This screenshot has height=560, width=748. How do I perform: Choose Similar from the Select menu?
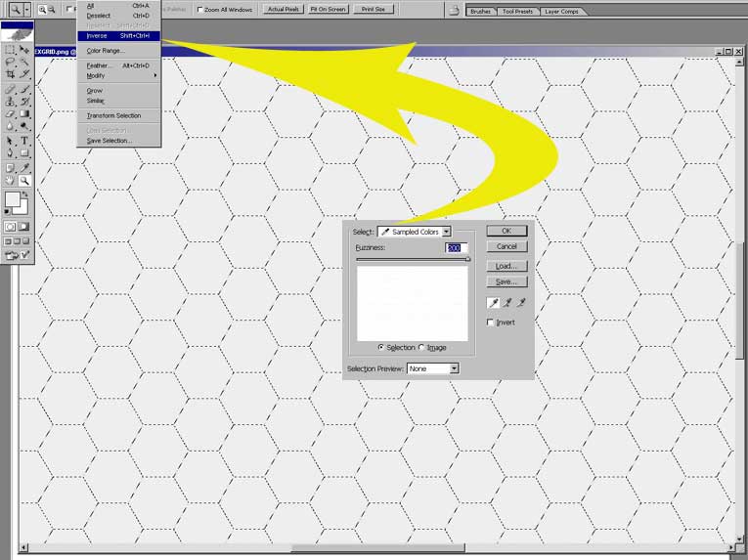pyautogui.click(x=118, y=101)
